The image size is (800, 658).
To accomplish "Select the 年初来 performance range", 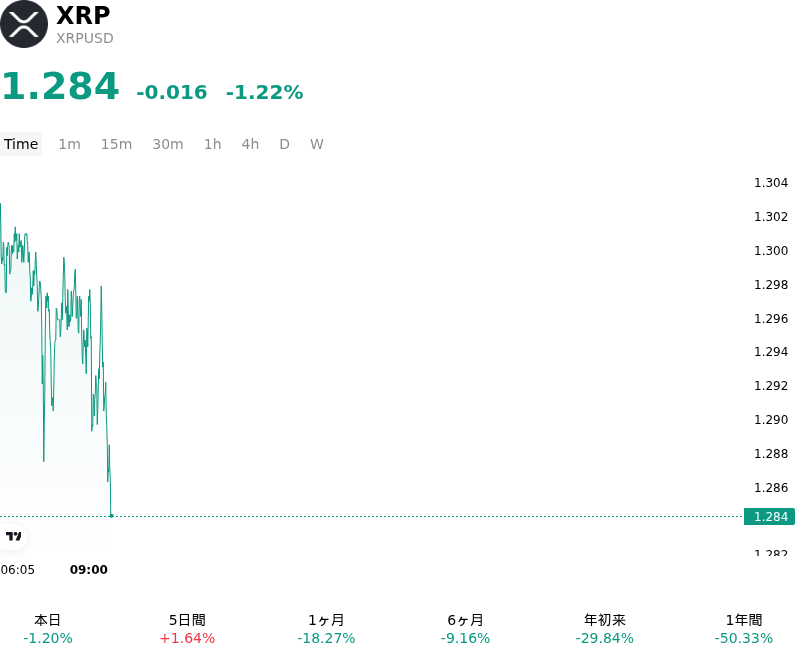I will [x=605, y=629].
